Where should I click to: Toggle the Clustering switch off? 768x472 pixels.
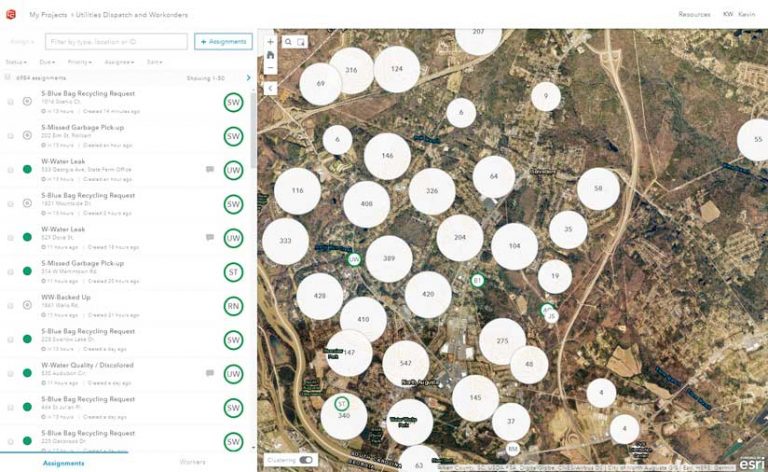tap(306, 460)
